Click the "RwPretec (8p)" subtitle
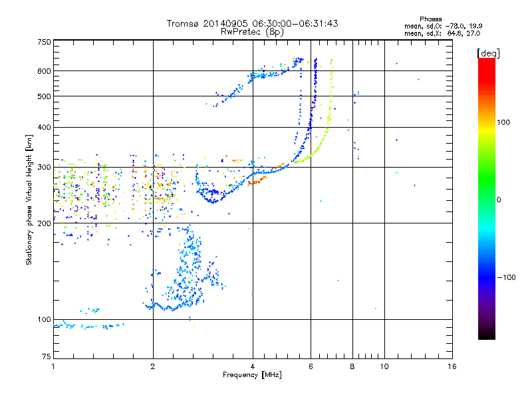The height and width of the screenshot is (399, 532). tap(252, 32)
